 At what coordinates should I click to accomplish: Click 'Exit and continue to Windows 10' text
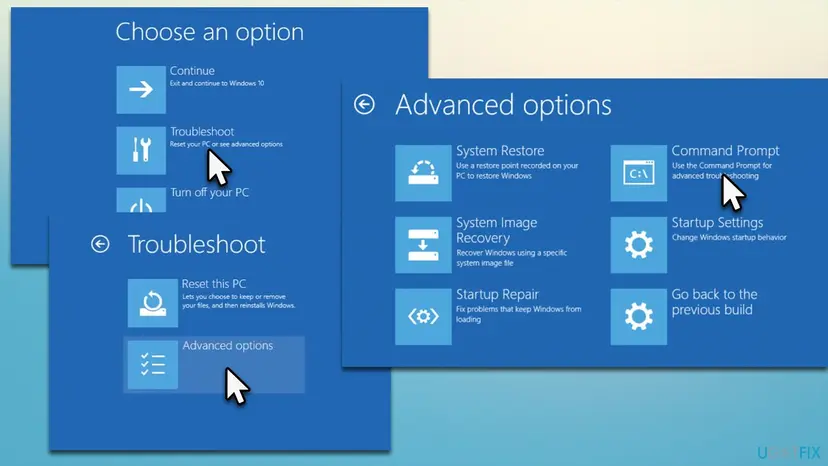(217, 83)
